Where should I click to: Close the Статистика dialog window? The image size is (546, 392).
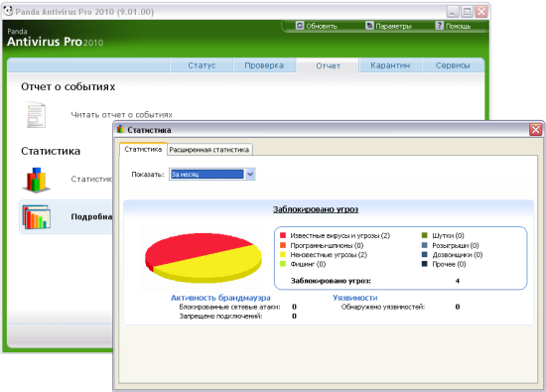(535, 129)
